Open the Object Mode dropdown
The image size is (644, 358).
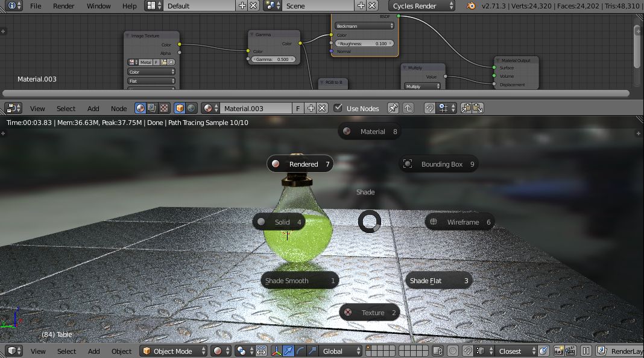[x=173, y=351]
